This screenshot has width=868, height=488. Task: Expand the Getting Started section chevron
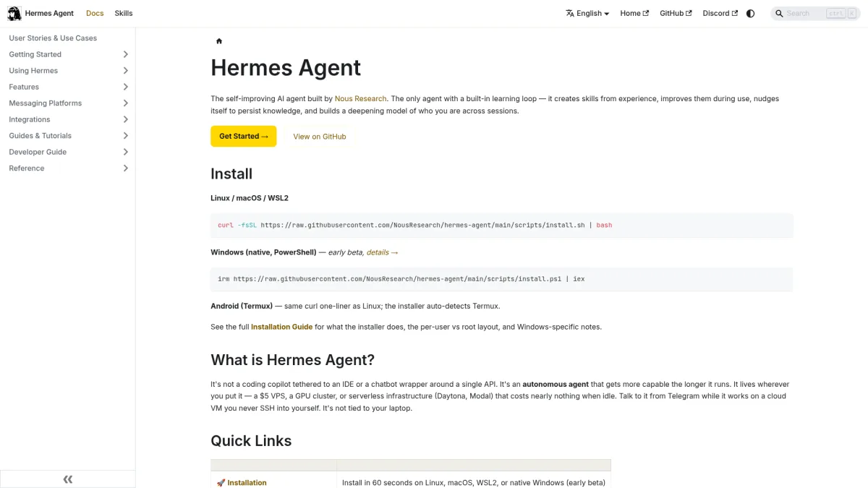126,54
